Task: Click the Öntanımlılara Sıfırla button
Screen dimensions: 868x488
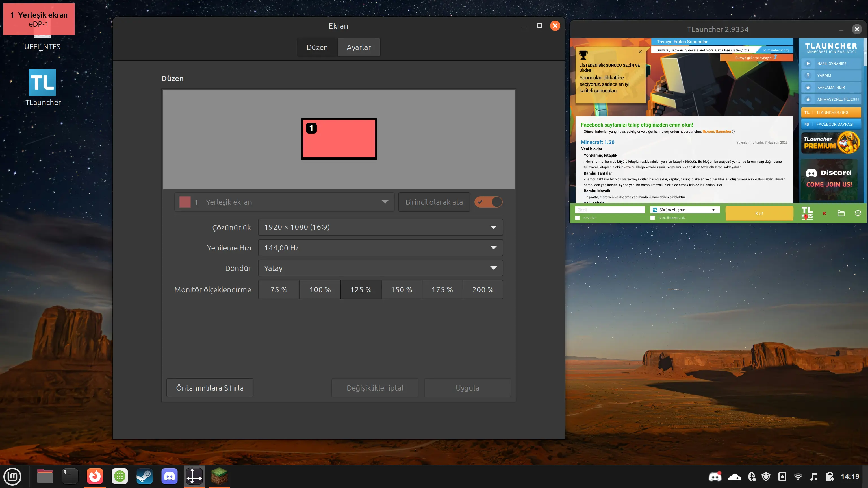Action: coord(210,388)
